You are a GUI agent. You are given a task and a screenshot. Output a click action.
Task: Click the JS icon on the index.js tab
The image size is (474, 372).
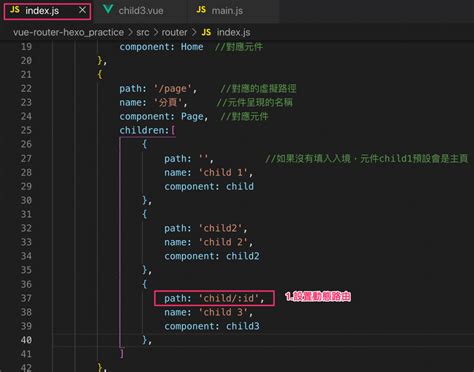[x=14, y=10]
